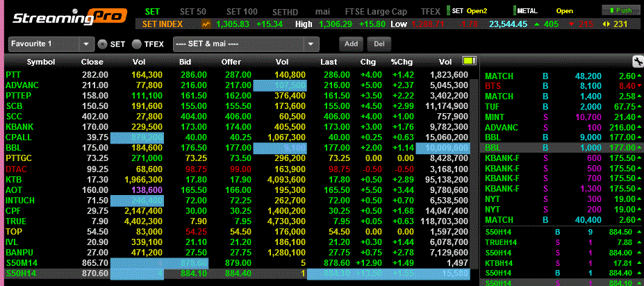Select the TFEX radio button
The width and height of the screenshot is (644, 286).
[x=137, y=44]
